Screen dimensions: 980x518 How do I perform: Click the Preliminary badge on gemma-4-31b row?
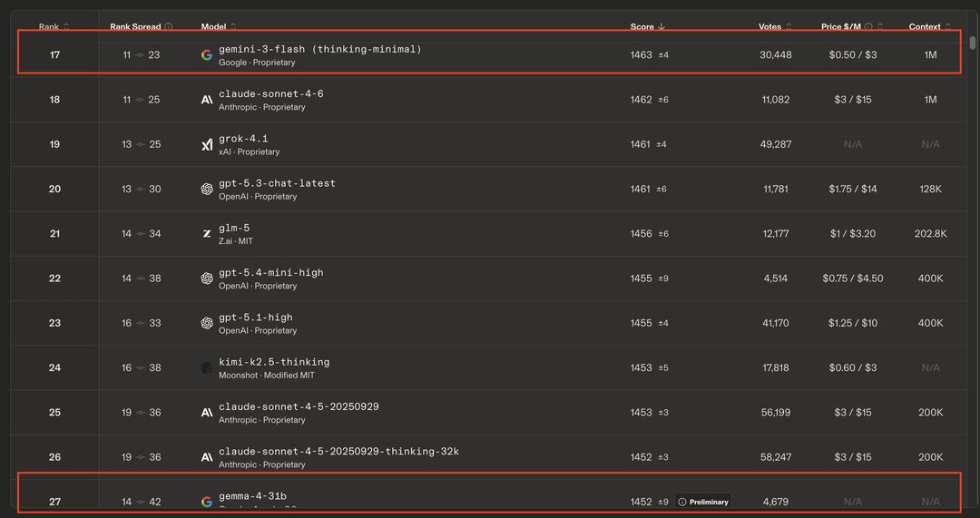tap(703, 502)
